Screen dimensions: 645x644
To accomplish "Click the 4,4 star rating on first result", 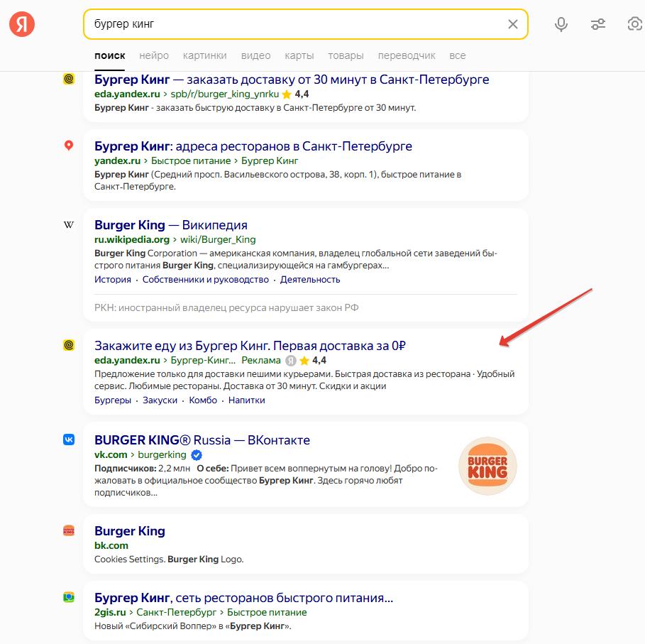I will (x=296, y=94).
